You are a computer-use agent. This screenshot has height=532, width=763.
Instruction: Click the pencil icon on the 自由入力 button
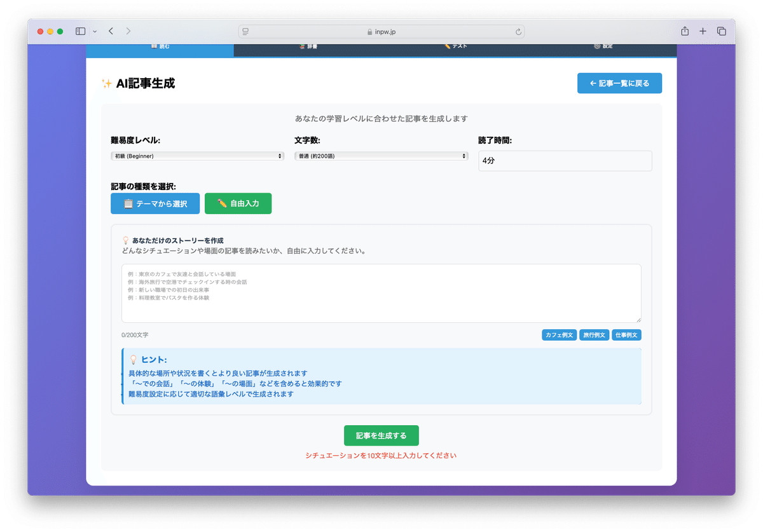(x=222, y=203)
